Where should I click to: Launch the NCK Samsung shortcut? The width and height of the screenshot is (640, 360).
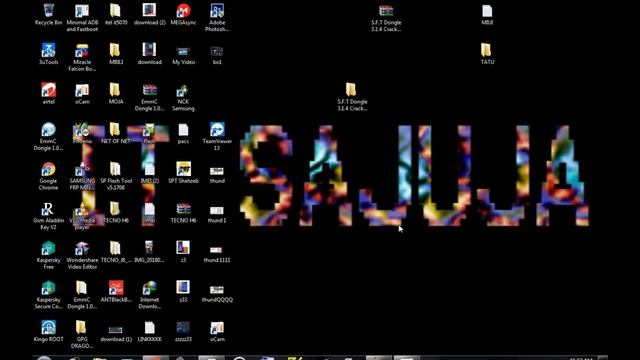tap(183, 90)
